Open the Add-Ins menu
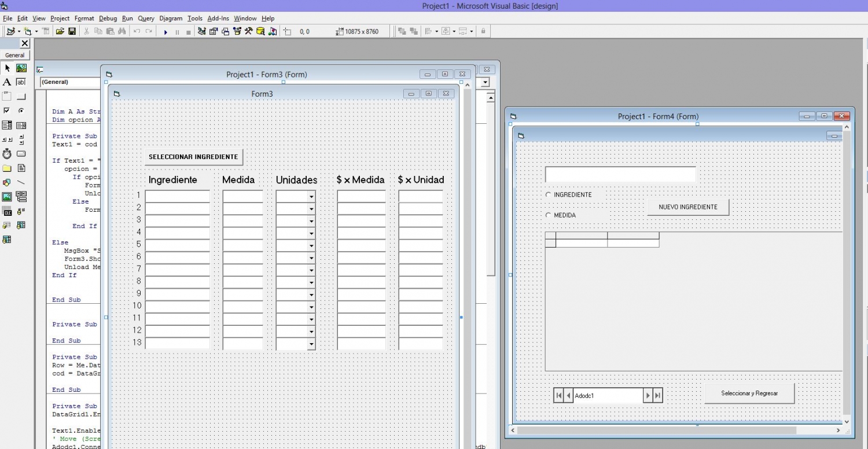This screenshot has width=868, height=449. (218, 19)
